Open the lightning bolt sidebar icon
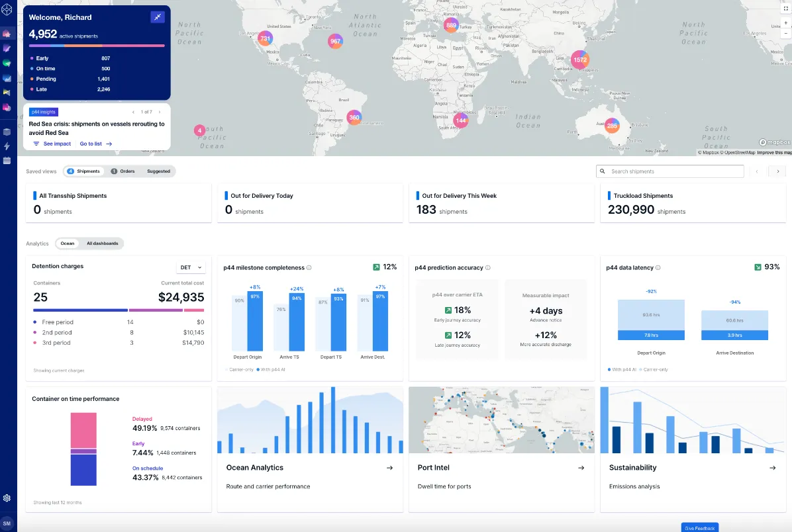 click(x=7, y=146)
